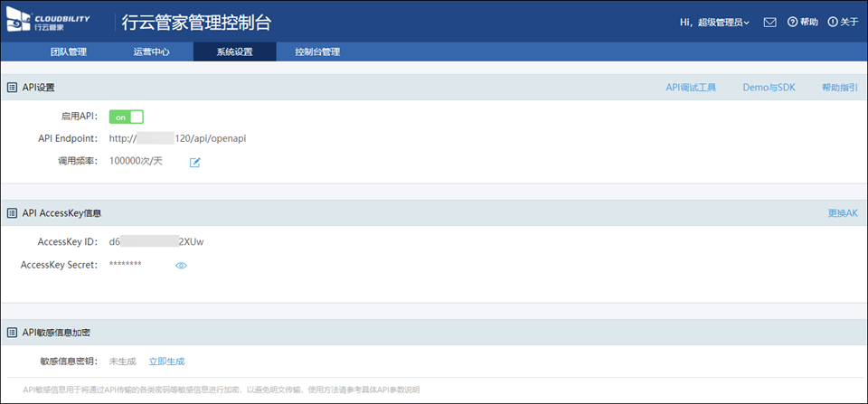Viewport: 868px width, 404px height.
Task: Click 立即生成 to generate key
Action: tap(166, 362)
